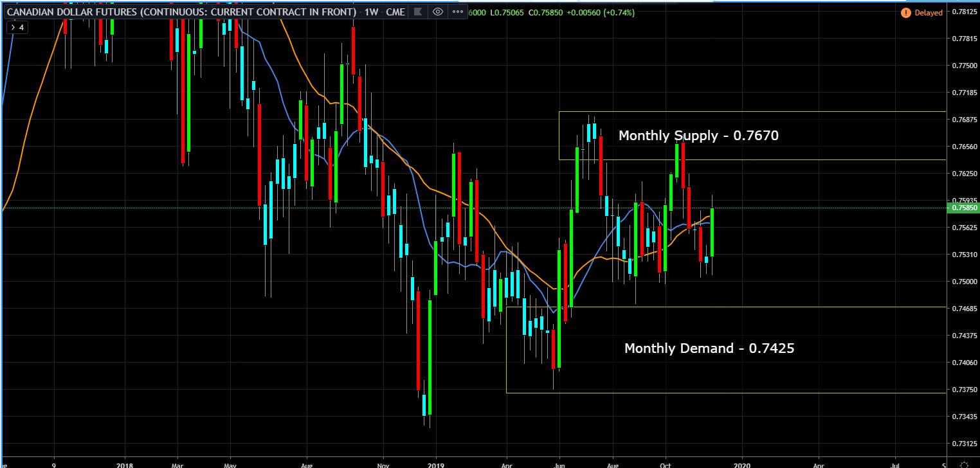Viewport: 980px width, 468px height.
Task: Toggle chart visibility with the eye icon
Action: [437, 12]
